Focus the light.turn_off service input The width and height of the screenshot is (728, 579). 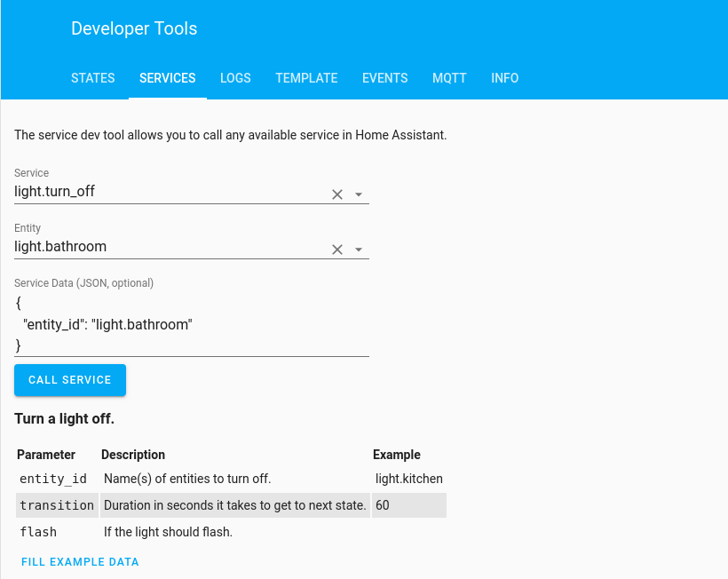tap(170, 192)
